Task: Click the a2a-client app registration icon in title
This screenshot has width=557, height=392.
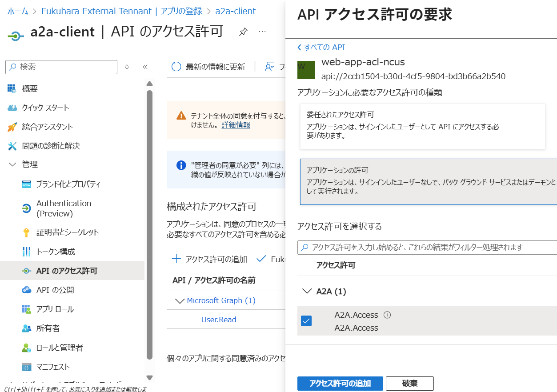Action: 16,35
